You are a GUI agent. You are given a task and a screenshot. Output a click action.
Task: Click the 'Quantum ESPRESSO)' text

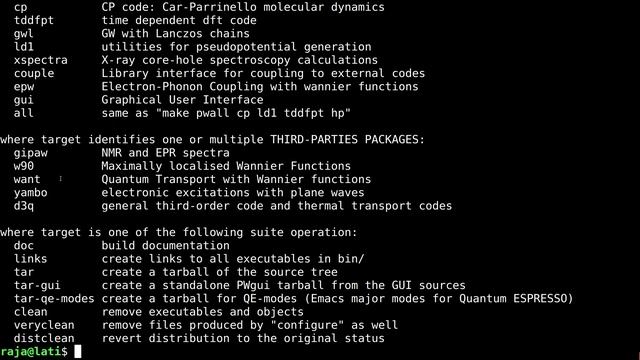click(x=516, y=299)
